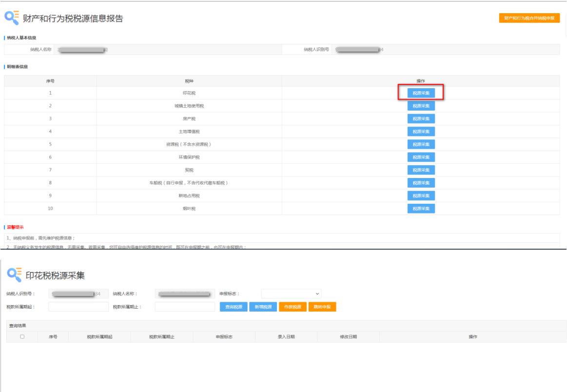
Task: Click the orange 财产和行为税合并纳税申报 button
Action: point(529,18)
